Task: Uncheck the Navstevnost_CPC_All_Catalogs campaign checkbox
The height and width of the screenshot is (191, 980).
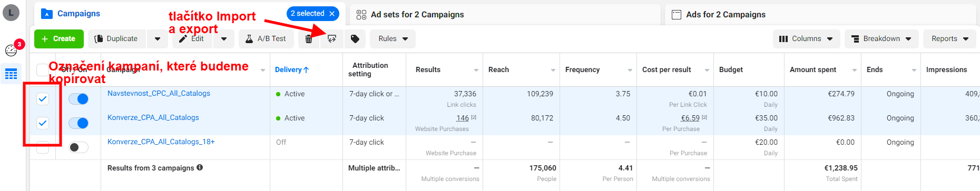Action: (43, 98)
